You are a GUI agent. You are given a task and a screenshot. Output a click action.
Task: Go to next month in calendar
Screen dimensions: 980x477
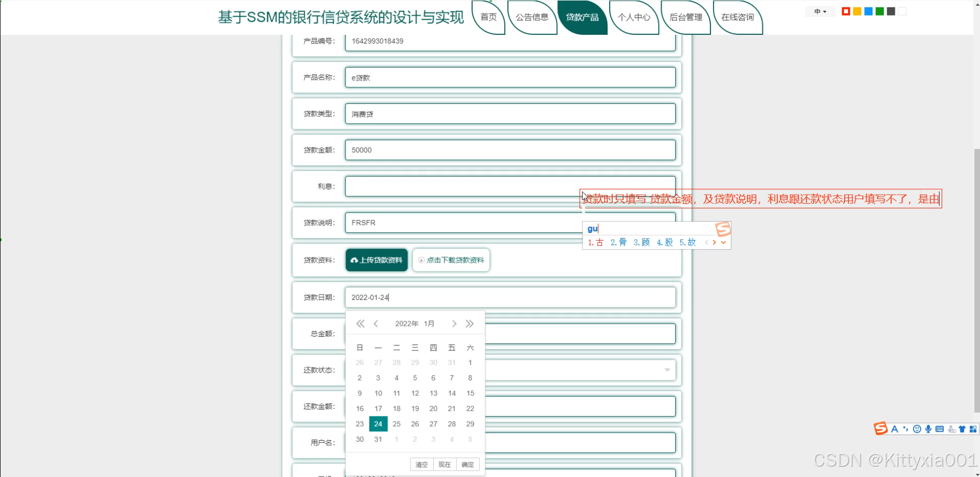pos(454,324)
